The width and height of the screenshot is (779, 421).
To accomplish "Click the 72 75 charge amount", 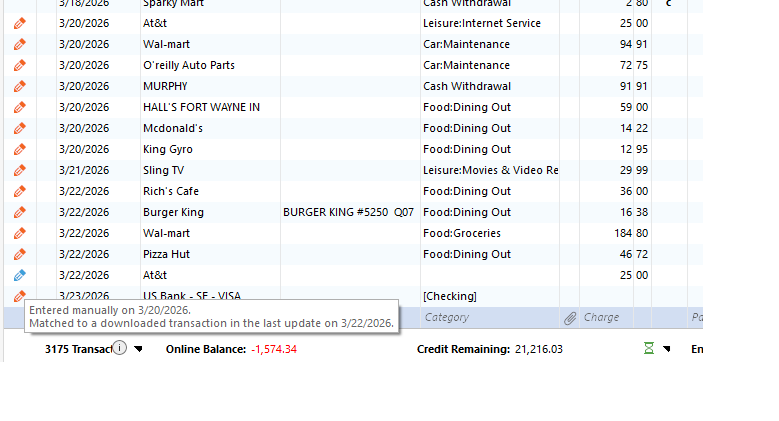I will point(634,65).
